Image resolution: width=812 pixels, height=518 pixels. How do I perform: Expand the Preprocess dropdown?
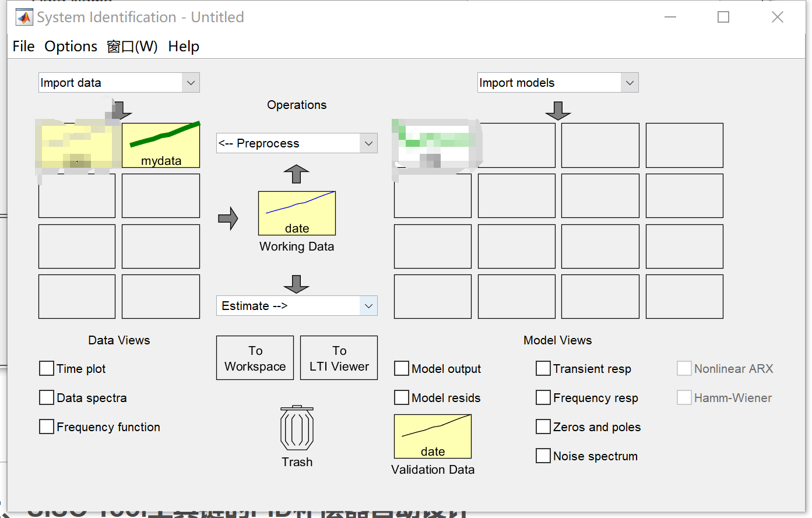[297, 143]
